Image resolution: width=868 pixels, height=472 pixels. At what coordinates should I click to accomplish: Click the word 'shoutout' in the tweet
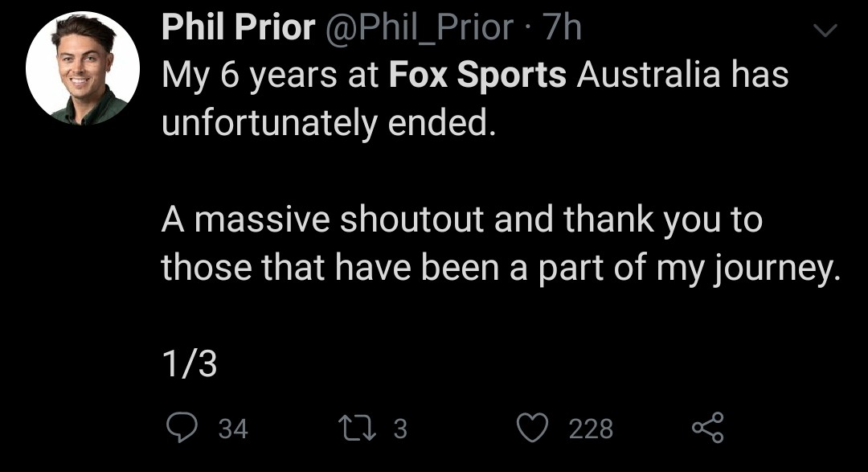411,220
